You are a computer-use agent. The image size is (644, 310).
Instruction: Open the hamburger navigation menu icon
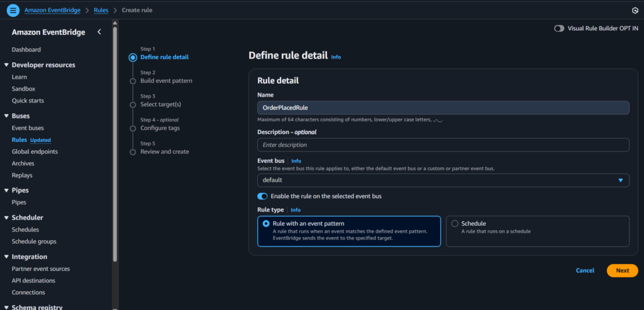point(13,10)
